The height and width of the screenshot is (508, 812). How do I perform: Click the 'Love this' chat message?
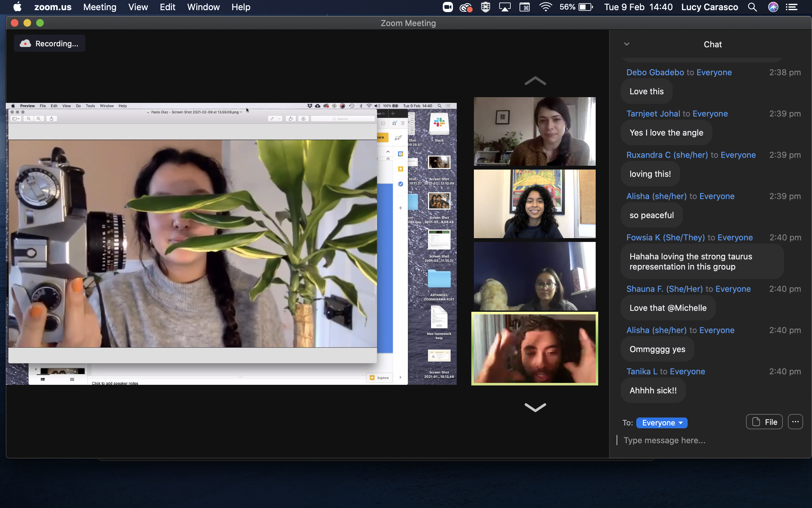[x=646, y=91]
